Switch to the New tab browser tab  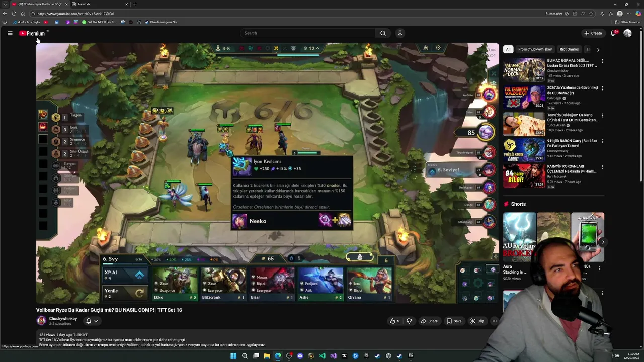coord(100,4)
